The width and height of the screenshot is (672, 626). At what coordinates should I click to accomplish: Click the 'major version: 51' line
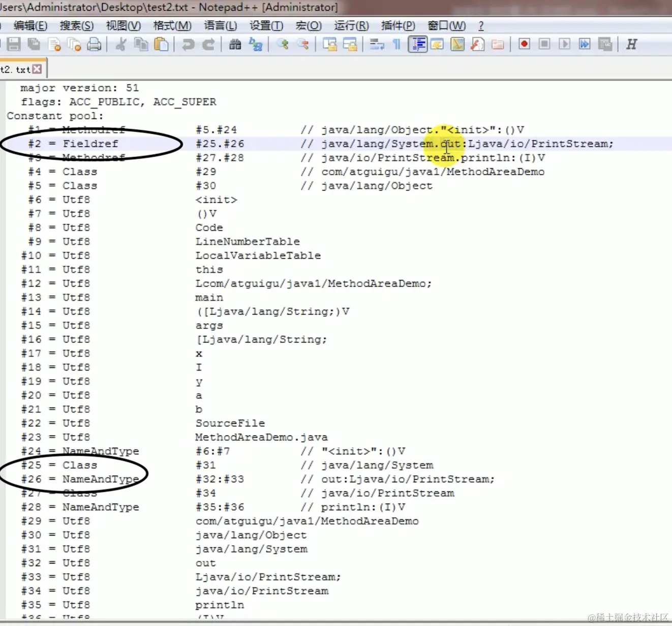tap(79, 88)
